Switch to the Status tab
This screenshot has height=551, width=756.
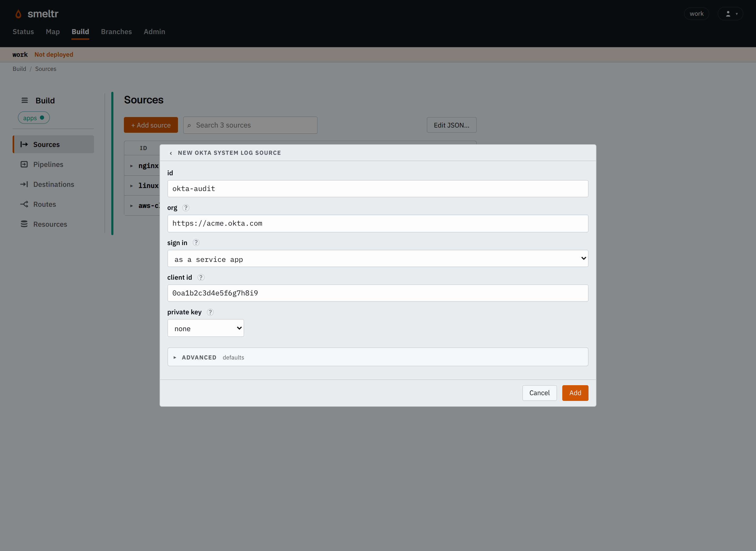(x=23, y=32)
